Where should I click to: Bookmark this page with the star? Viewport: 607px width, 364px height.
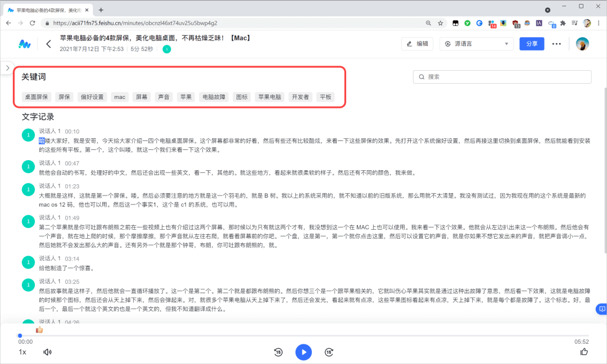440,23
